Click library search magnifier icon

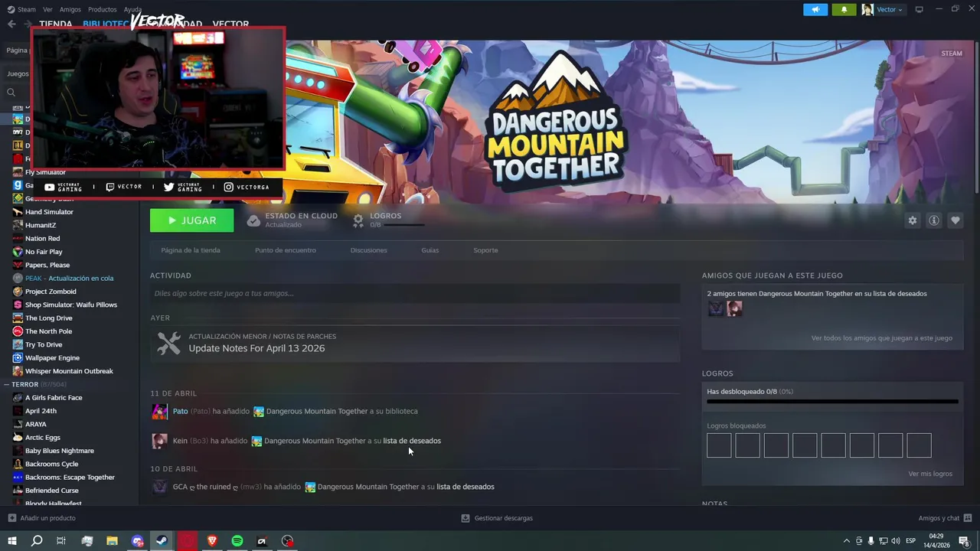click(x=11, y=92)
